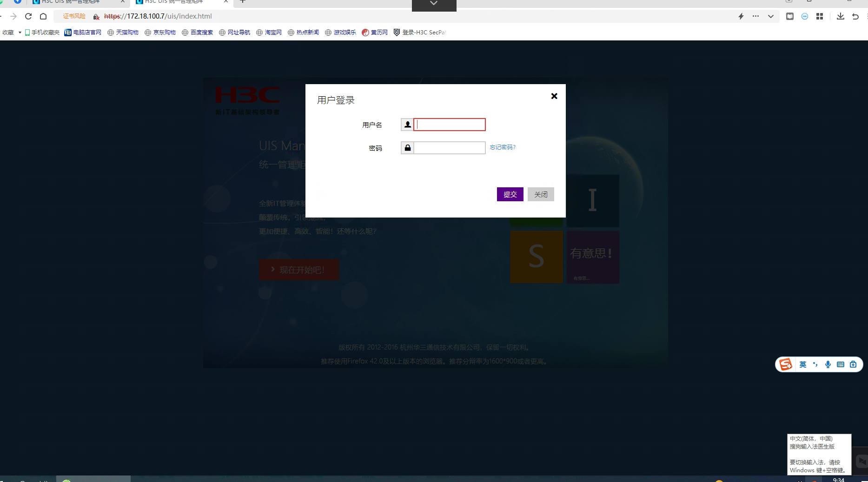The height and width of the screenshot is (482, 868).
Task: Toggle the Sogou punctuation mode icon
Action: point(815,364)
